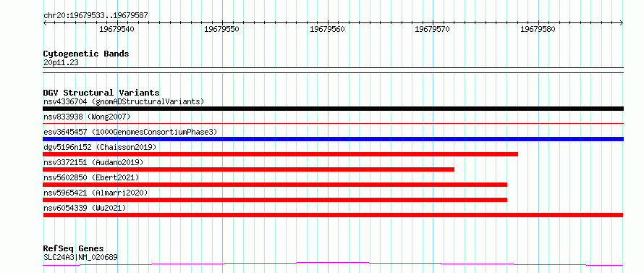644x273 pixels.
Task: Click the red dgv5196n152 variant bar
Action: [x=281, y=154]
